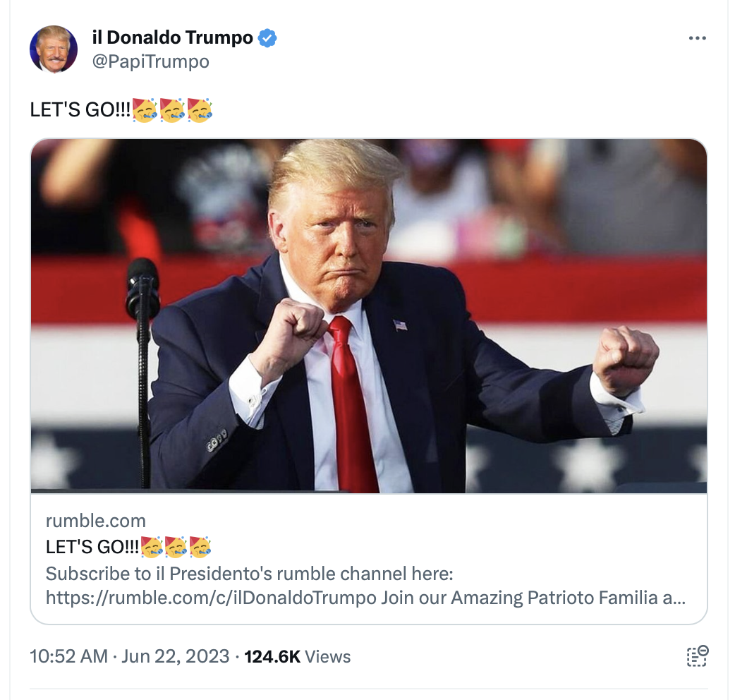
Task: Click the last party emoji in link card title
Action: point(200,547)
